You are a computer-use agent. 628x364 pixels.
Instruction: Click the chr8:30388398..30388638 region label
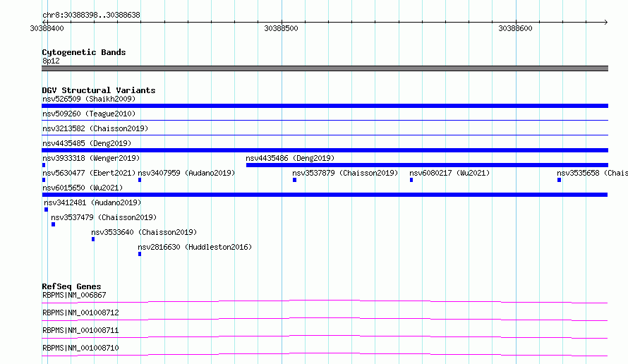coord(91,16)
